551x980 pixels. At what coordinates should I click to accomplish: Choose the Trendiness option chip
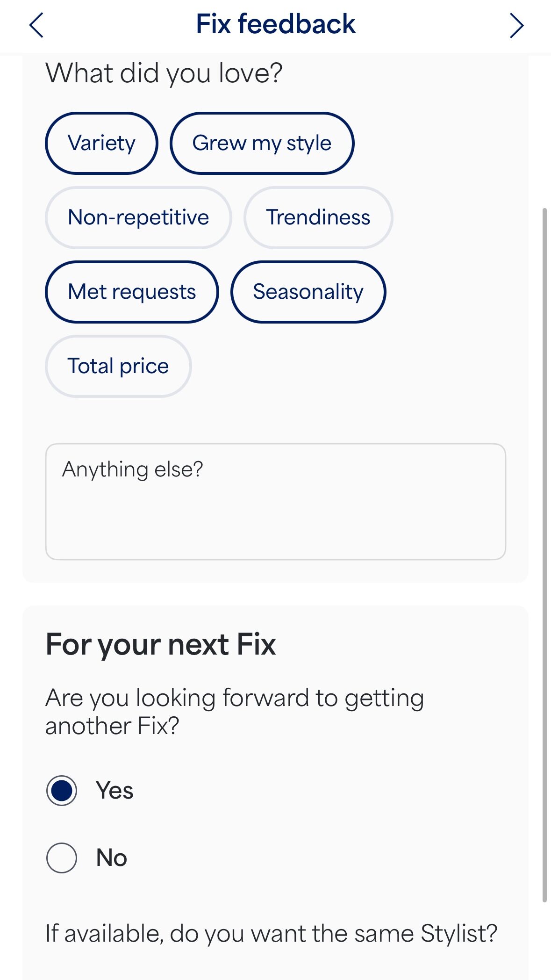(318, 217)
